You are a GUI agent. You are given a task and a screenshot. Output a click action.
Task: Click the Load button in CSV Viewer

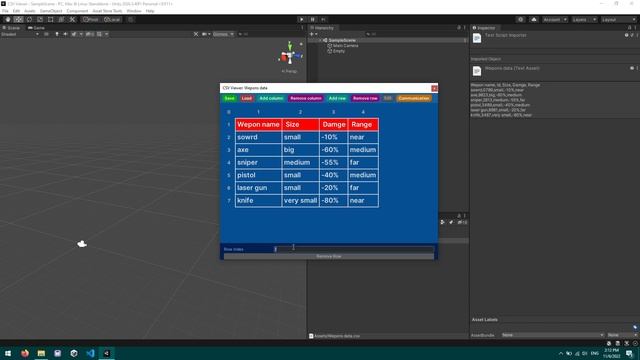tap(247, 98)
